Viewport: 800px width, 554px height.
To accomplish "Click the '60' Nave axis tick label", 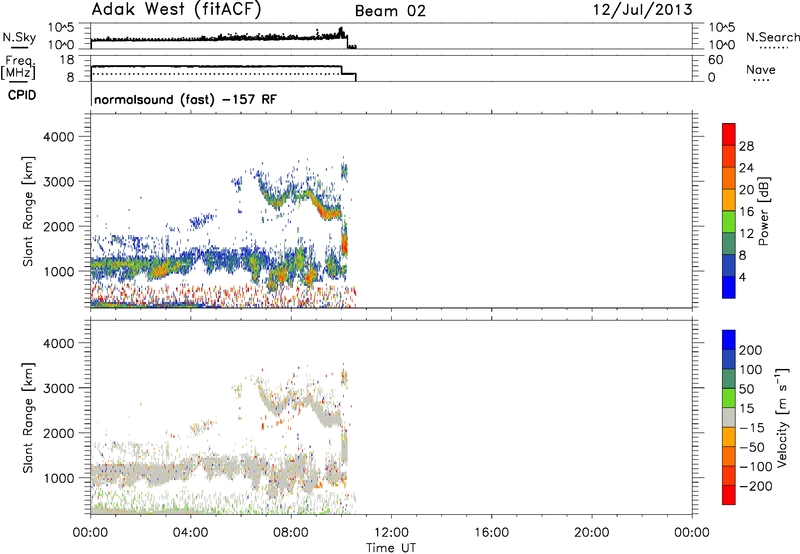I will [715, 60].
